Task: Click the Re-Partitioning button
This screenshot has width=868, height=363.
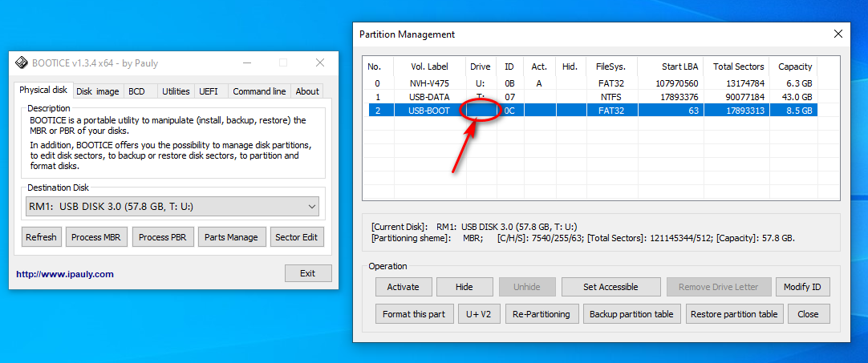Action: pos(541,314)
